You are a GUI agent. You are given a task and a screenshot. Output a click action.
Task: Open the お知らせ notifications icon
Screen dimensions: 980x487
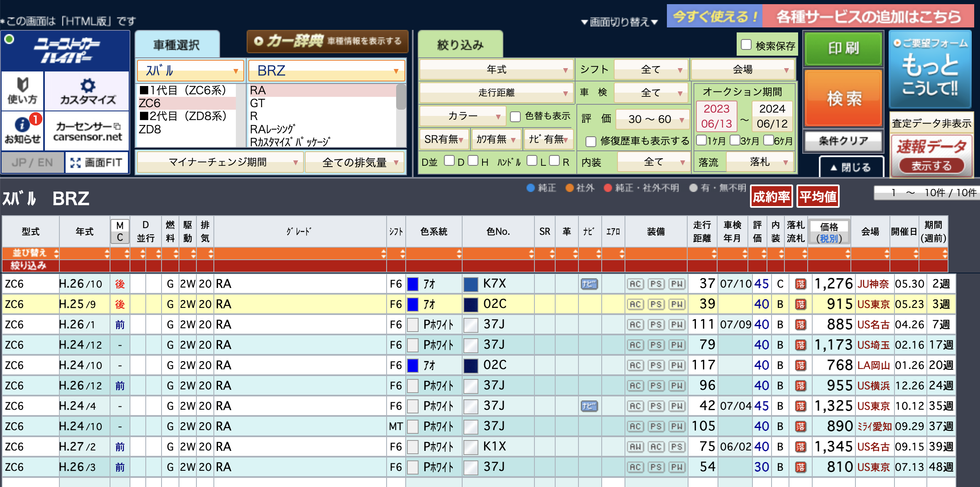coord(22,130)
